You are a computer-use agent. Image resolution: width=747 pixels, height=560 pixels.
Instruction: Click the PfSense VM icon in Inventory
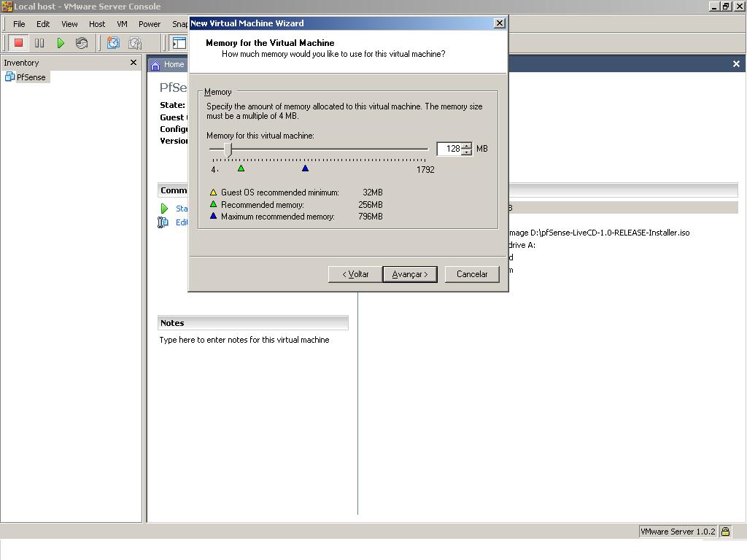(x=9, y=77)
